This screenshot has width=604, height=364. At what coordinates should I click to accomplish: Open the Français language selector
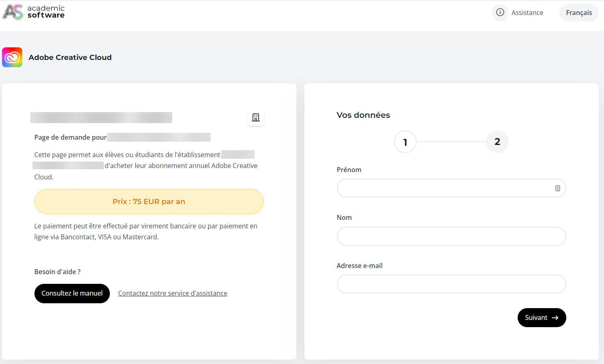579,13
